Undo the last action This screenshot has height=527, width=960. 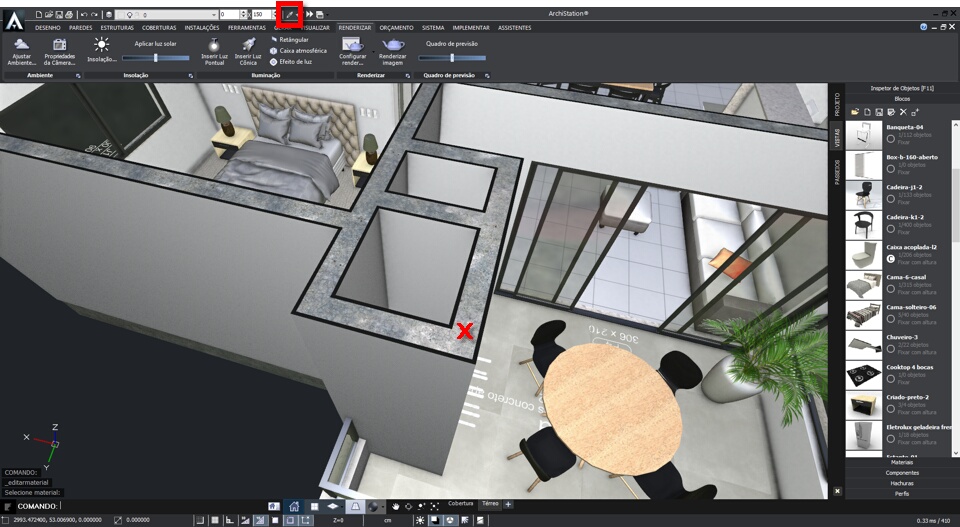click(84, 14)
